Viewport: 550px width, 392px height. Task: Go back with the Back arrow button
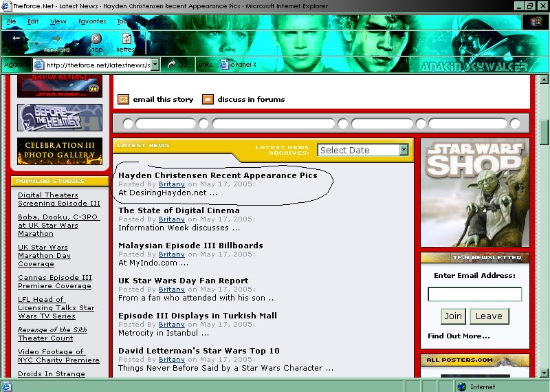[x=16, y=39]
